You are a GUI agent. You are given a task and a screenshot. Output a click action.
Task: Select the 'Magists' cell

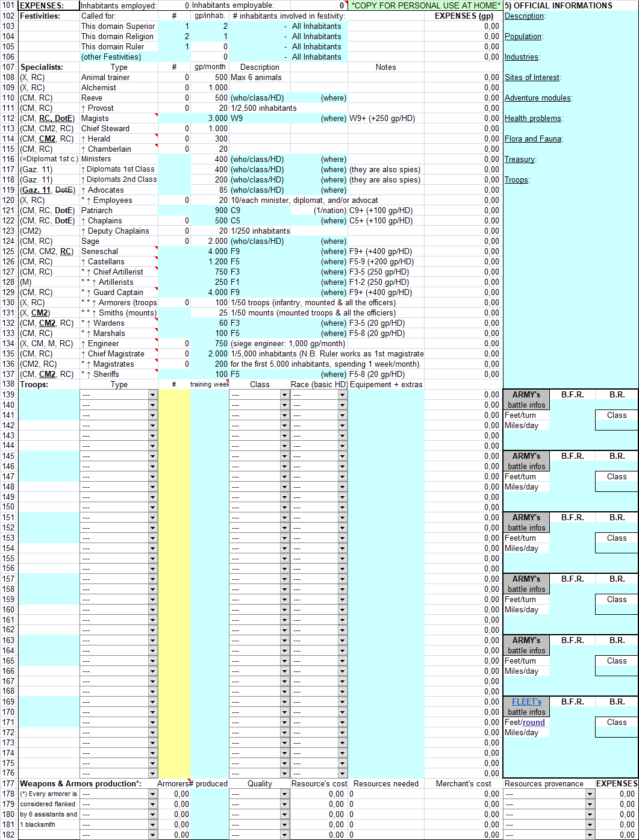pyautogui.click(x=119, y=119)
